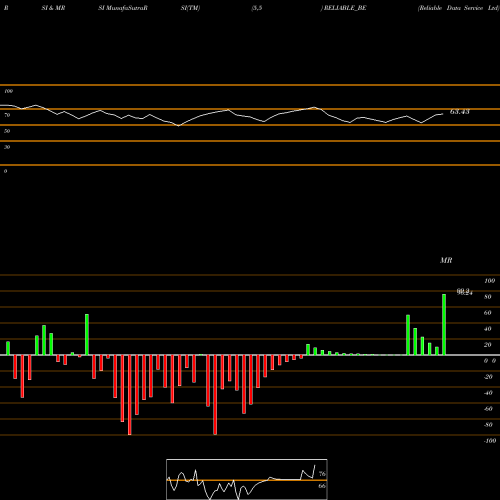Select the MR axis label 80
The image size is (500, 500).
488,297
